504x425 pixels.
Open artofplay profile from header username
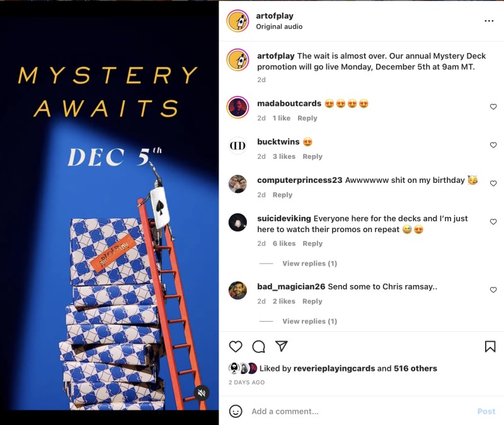pyautogui.click(x=275, y=16)
